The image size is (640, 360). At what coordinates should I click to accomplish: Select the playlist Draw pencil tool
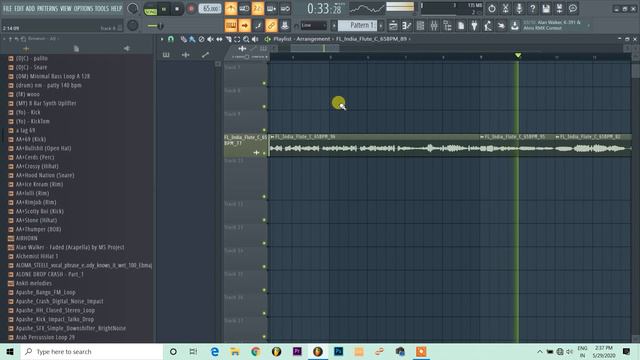[183, 39]
